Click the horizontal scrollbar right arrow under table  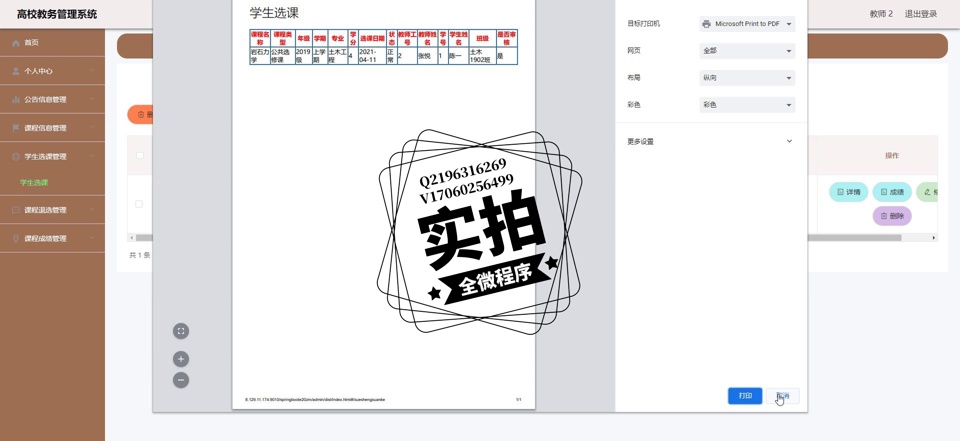click(934, 238)
